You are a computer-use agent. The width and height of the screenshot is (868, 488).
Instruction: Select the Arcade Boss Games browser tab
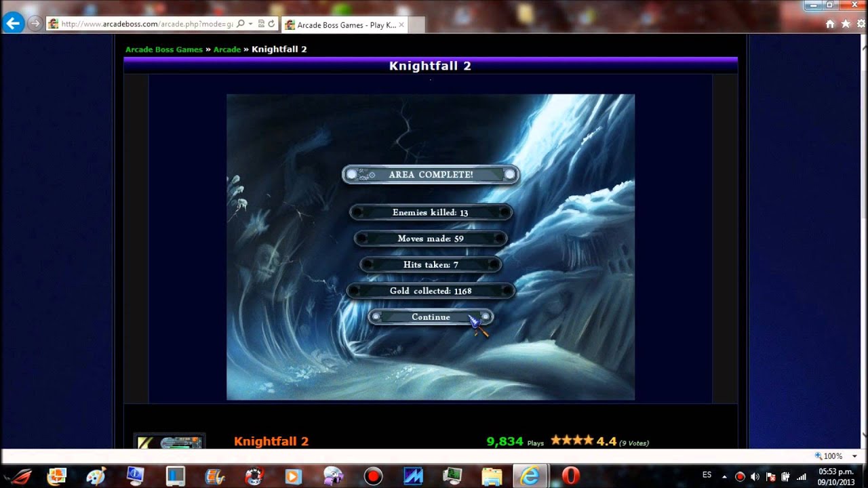pos(343,25)
